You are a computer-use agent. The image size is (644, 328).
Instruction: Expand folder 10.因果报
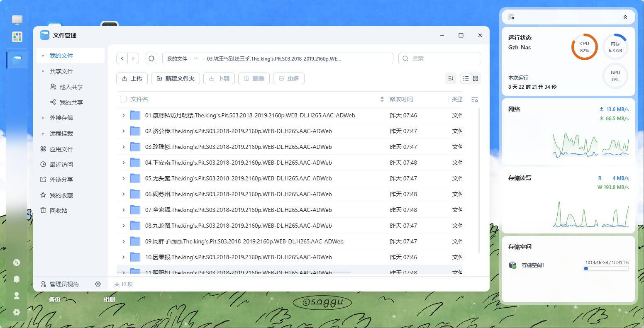pyautogui.click(x=123, y=257)
